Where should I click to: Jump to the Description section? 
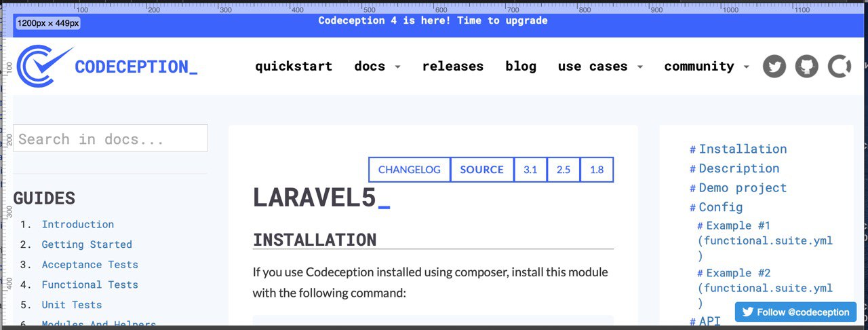(739, 168)
